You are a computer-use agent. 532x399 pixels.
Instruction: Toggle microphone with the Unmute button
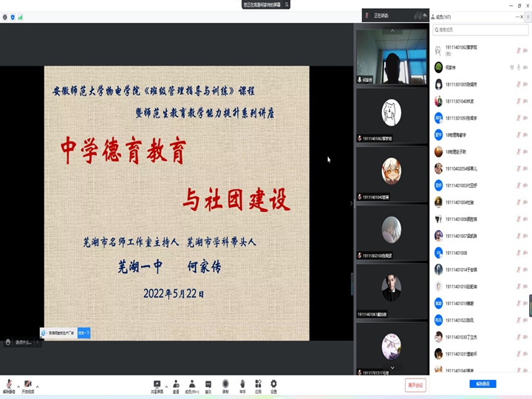point(9,386)
